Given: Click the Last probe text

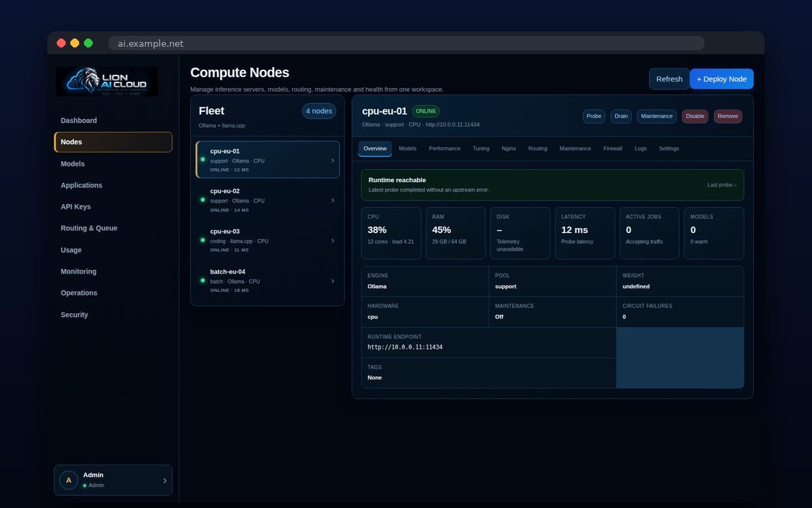Looking at the screenshot, I should (722, 185).
